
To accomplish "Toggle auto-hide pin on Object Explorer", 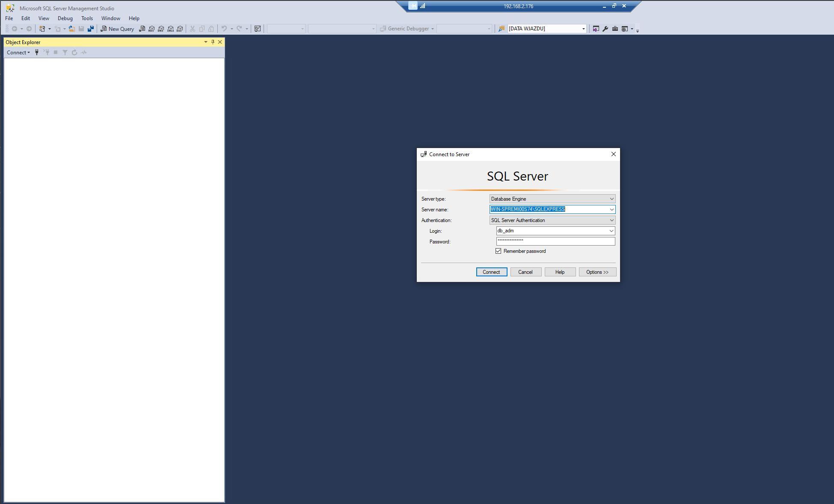I will coord(213,42).
